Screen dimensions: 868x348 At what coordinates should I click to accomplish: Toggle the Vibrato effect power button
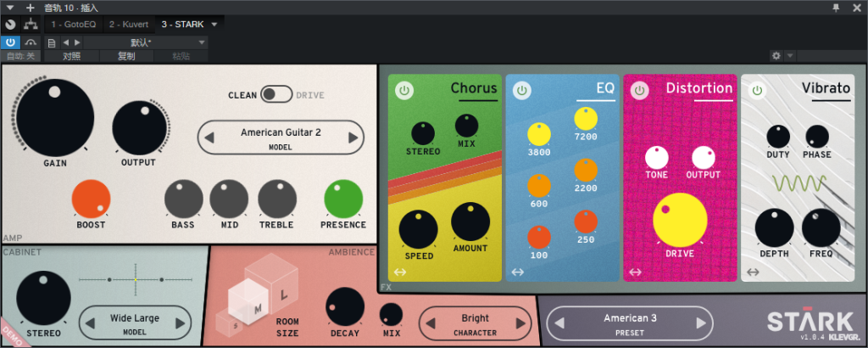tap(757, 90)
